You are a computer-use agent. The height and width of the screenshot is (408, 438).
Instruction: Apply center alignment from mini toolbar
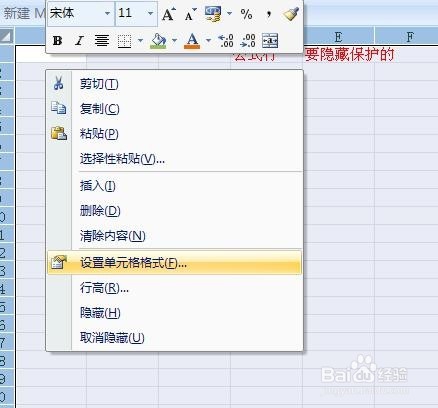(x=102, y=41)
